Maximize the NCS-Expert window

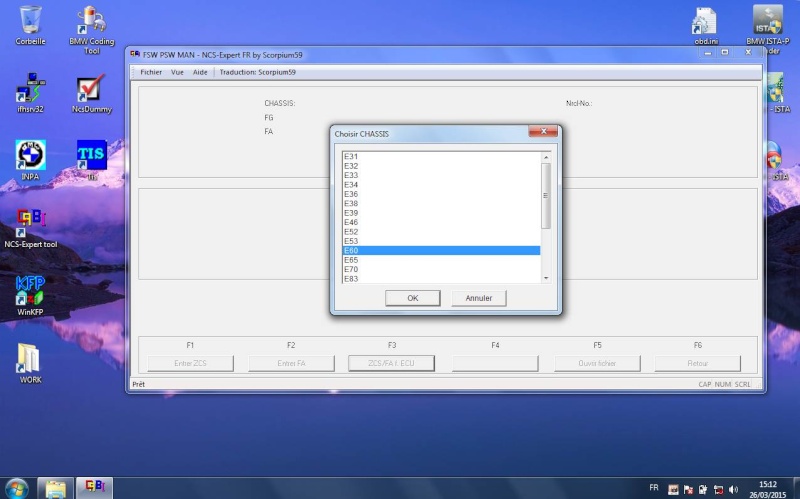tap(725, 53)
